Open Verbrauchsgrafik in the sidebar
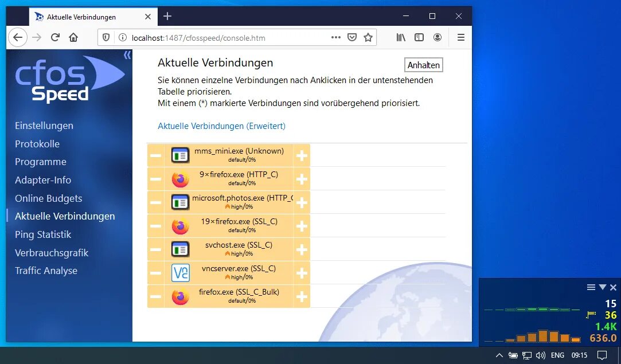Viewport: 621px width, 364px height. [52, 253]
